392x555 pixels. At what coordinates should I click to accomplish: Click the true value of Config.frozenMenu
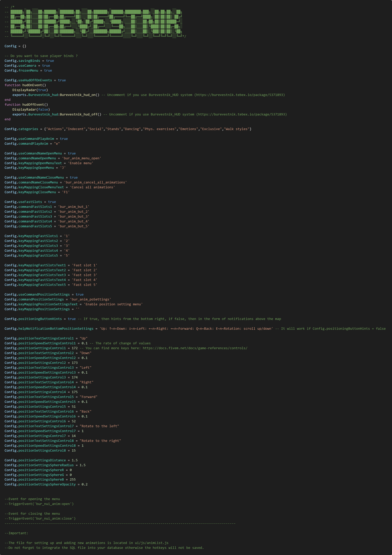[x=48, y=70]
